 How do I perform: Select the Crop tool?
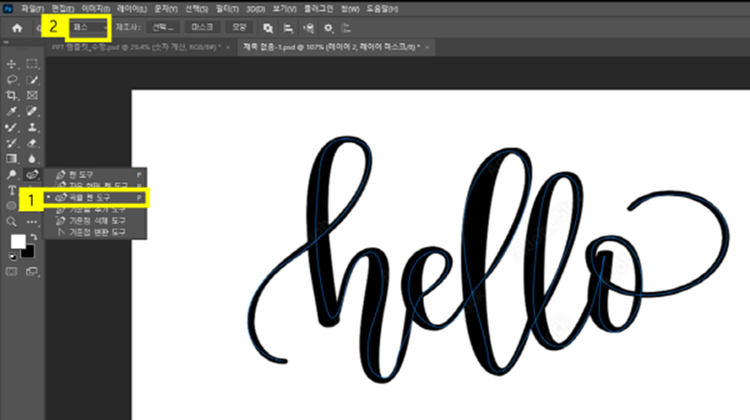point(11,95)
